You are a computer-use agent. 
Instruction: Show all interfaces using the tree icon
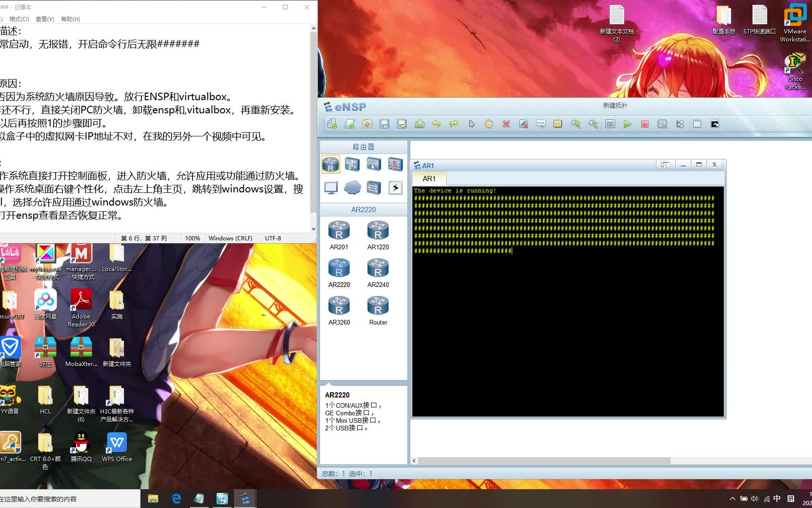coord(679,124)
